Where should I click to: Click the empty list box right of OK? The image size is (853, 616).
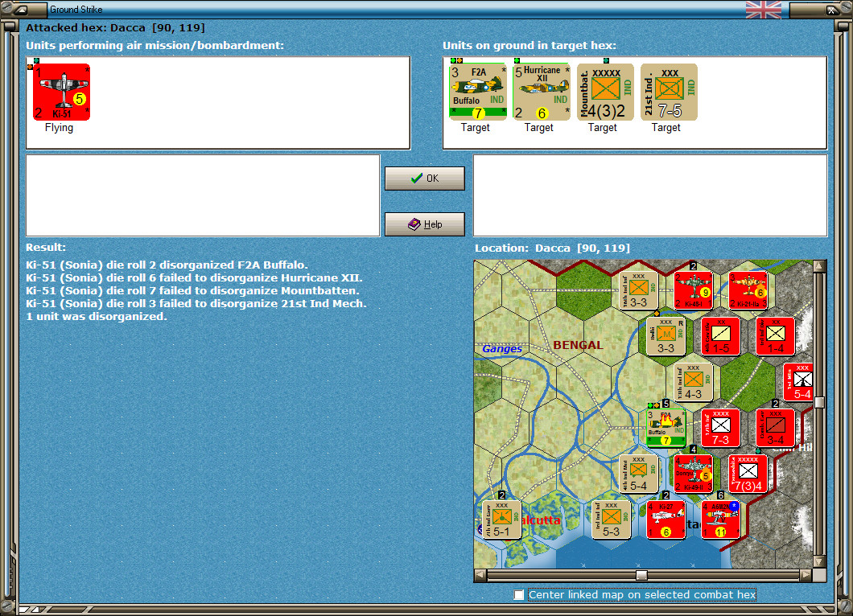[x=651, y=195]
